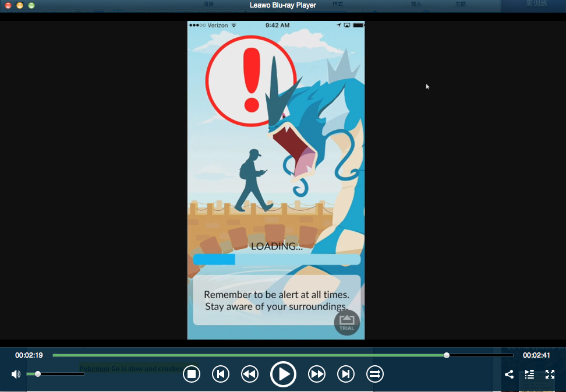Screen dimensions: 566x392
Task: Enter fullscreen mode
Action: click(x=550, y=375)
